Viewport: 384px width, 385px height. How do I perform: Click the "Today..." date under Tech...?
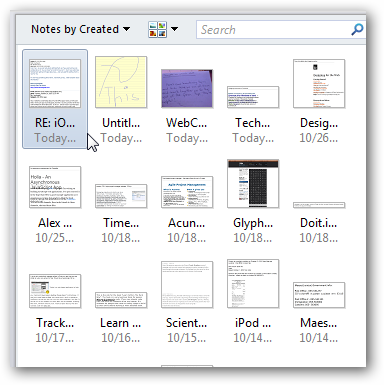pyautogui.click(x=253, y=138)
